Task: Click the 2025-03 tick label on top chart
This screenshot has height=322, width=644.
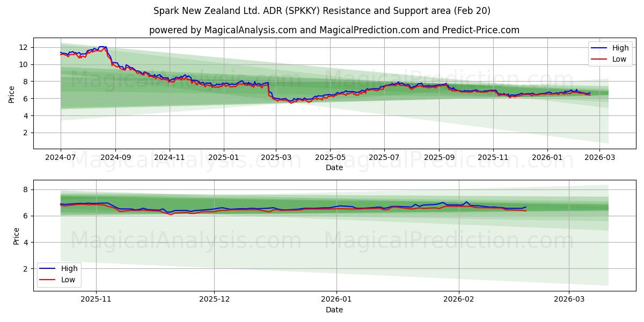Action: [x=276, y=158]
